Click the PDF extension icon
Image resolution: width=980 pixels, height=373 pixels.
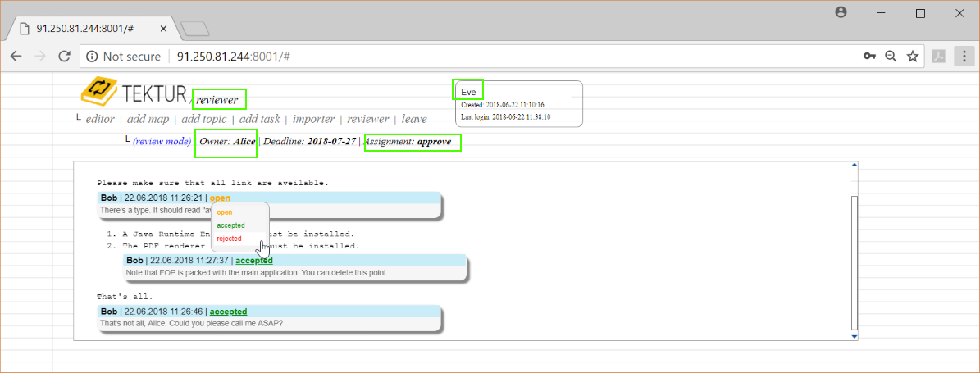[938, 57]
